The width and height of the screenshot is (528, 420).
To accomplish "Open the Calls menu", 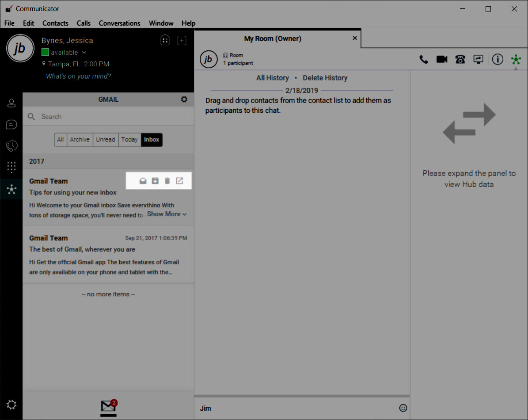I will tap(84, 23).
